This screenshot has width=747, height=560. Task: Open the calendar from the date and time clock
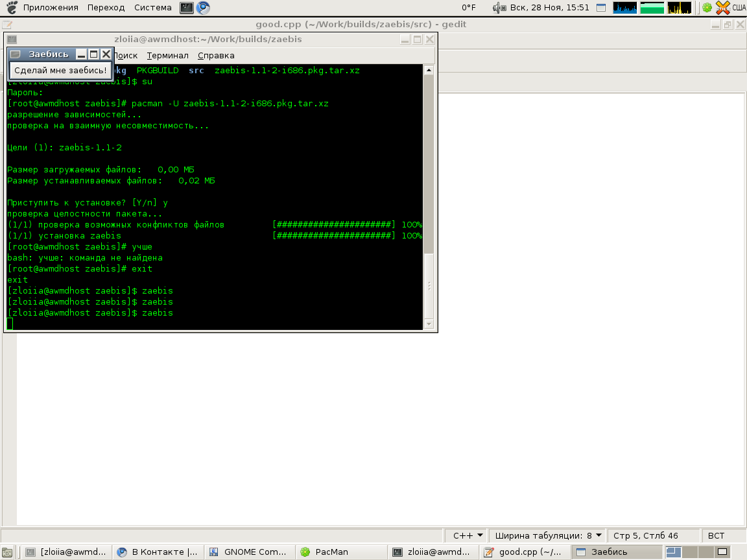[549, 8]
